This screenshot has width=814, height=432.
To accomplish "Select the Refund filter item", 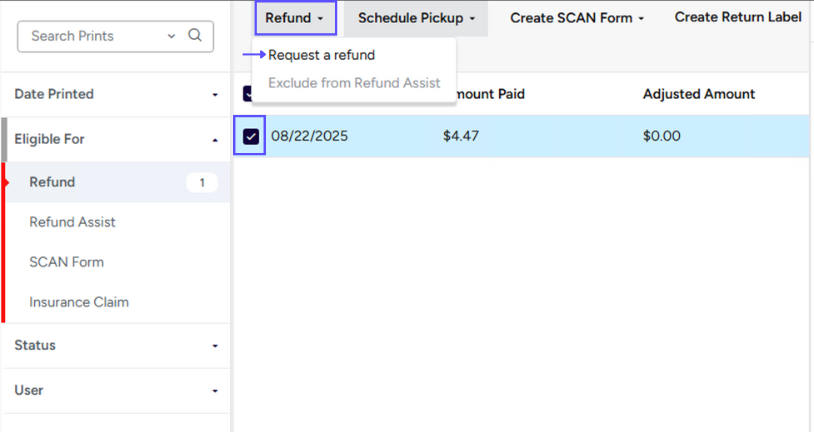I will click(118, 182).
